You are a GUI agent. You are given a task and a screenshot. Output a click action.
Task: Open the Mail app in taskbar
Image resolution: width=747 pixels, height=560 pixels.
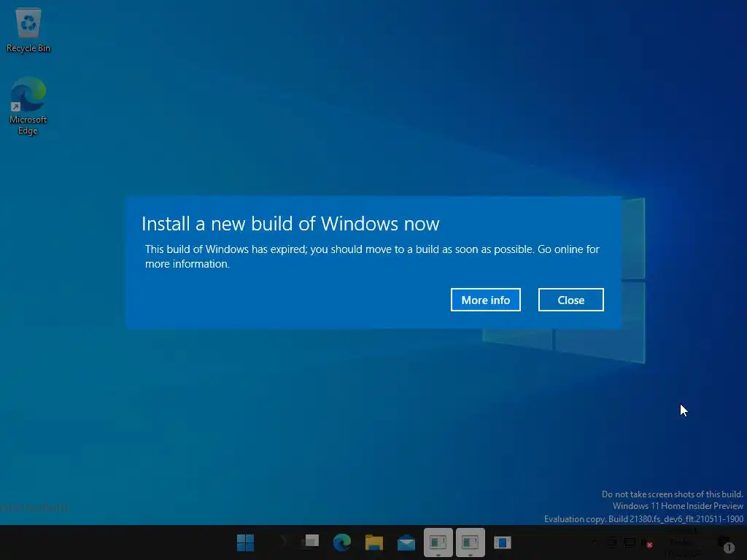pos(406,542)
